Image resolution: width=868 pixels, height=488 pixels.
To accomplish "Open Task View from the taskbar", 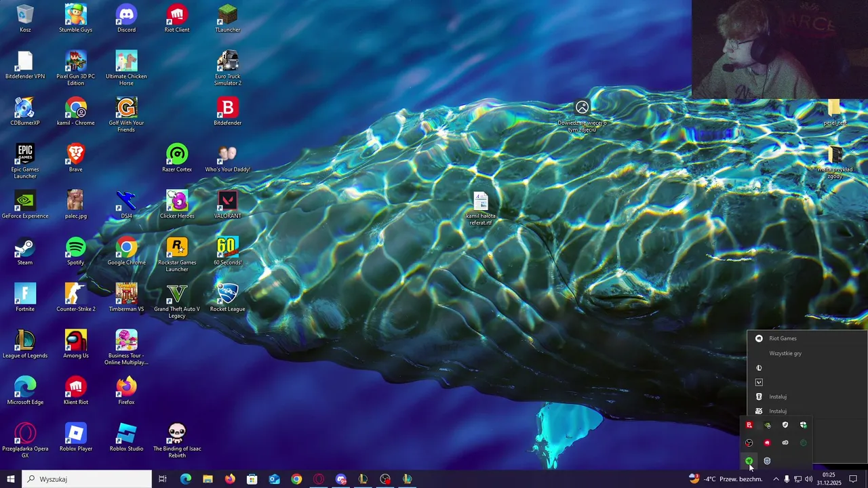I will click(163, 479).
